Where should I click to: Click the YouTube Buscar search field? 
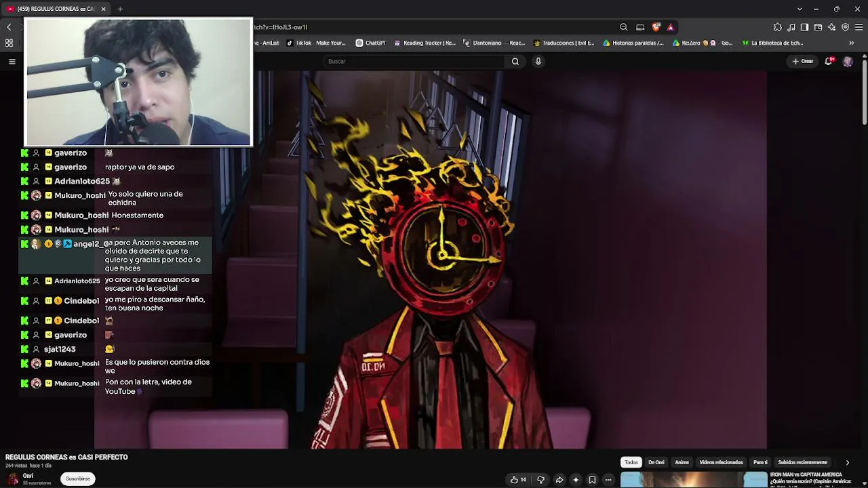pyautogui.click(x=414, y=62)
